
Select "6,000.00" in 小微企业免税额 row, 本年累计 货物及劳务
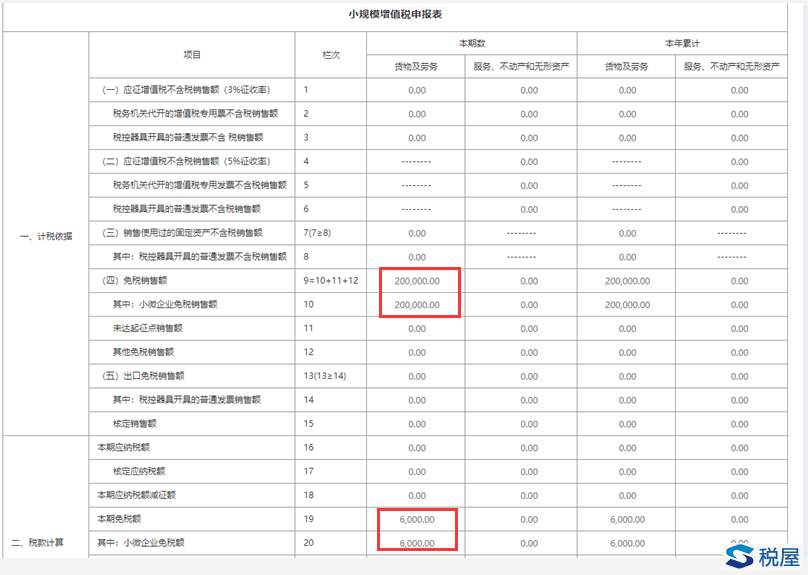coord(627,544)
